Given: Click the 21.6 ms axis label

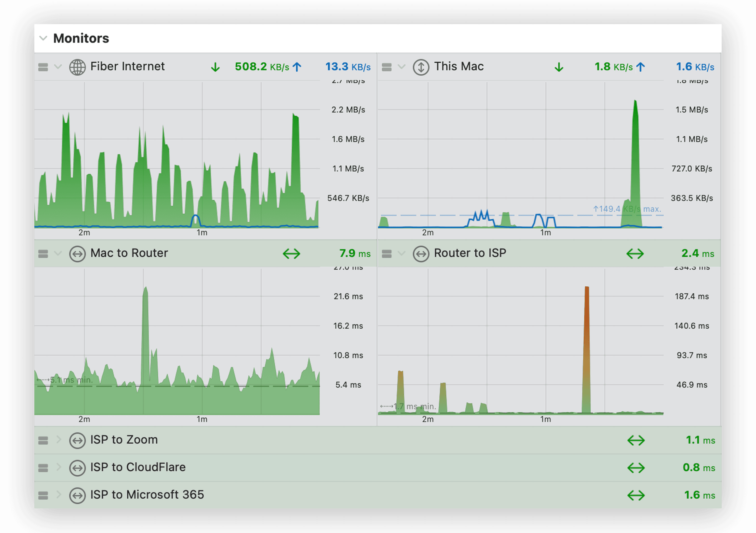Looking at the screenshot, I should 348,296.
